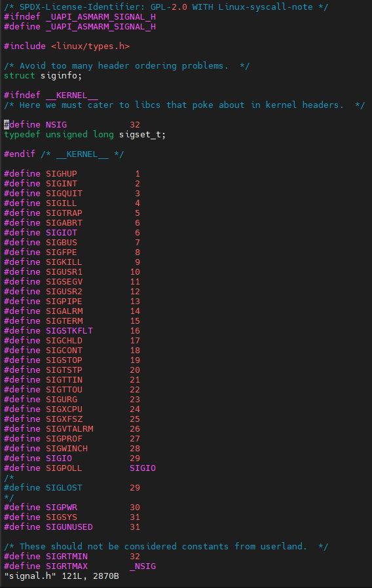Click SIGSYS definition
The height and width of the screenshot is (588, 372).
72,517
